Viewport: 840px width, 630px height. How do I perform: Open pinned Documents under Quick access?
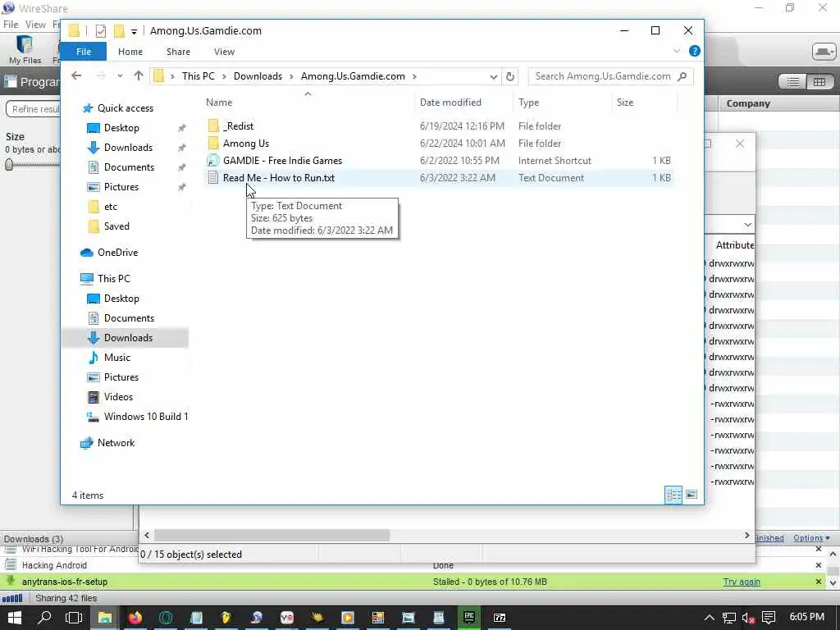tap(129, 167)
